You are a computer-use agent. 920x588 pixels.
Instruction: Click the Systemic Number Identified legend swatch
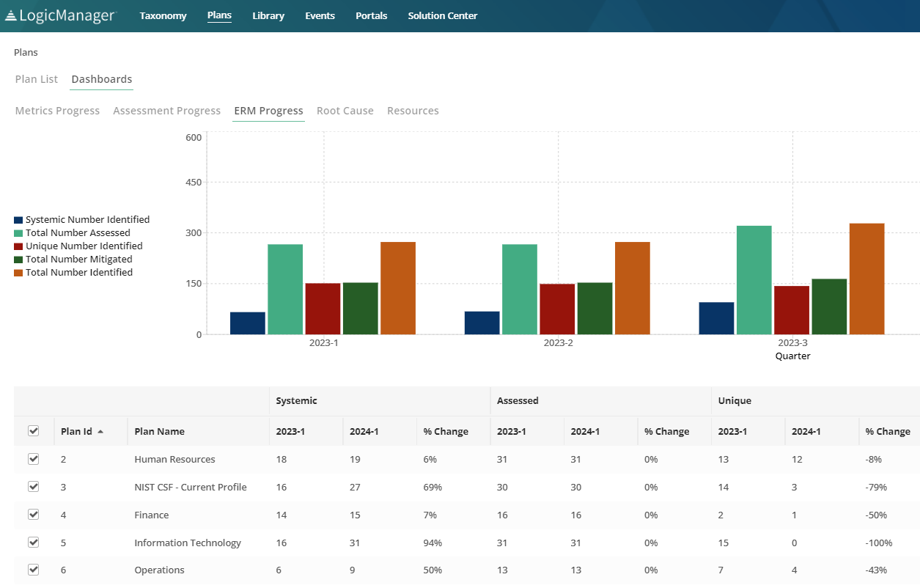pyautogui.click(x=18, y=220)
